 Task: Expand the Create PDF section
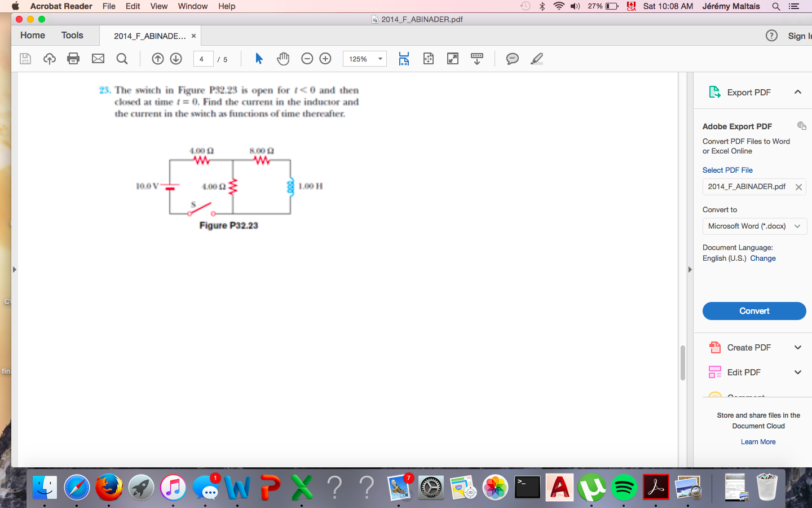(x=797, y=348)
